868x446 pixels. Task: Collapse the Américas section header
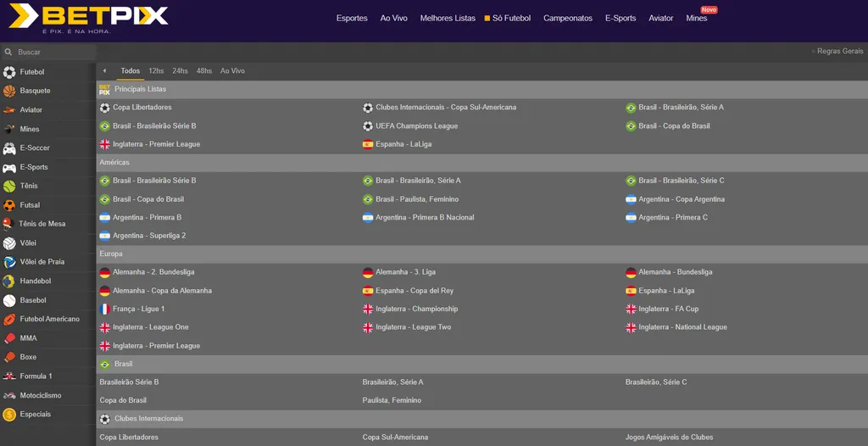[x=481, y=162]
